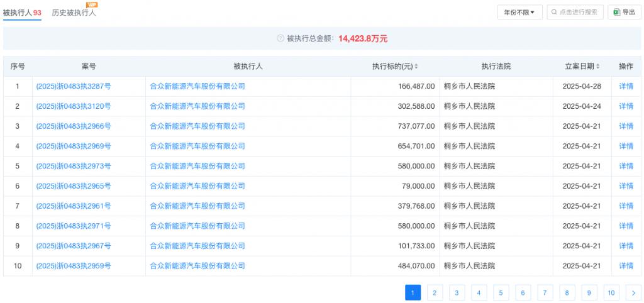Screen dimensions: 644x303
Task: Click the next page arrow
Action: click(x=633, y=293)
